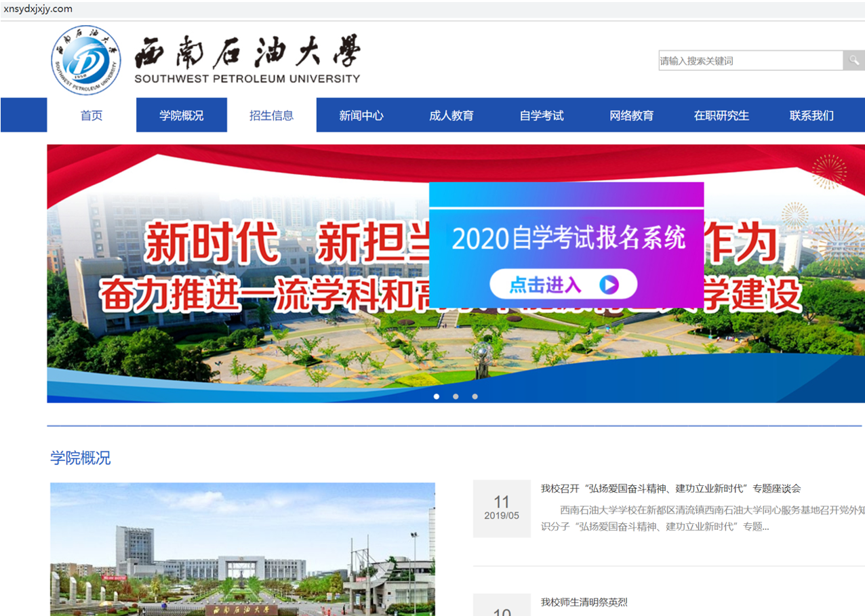The height and width of the screenshot is (616, 865).
Task: Click the 西南石油大学 calligraphy header title
Action: (247, 52)
